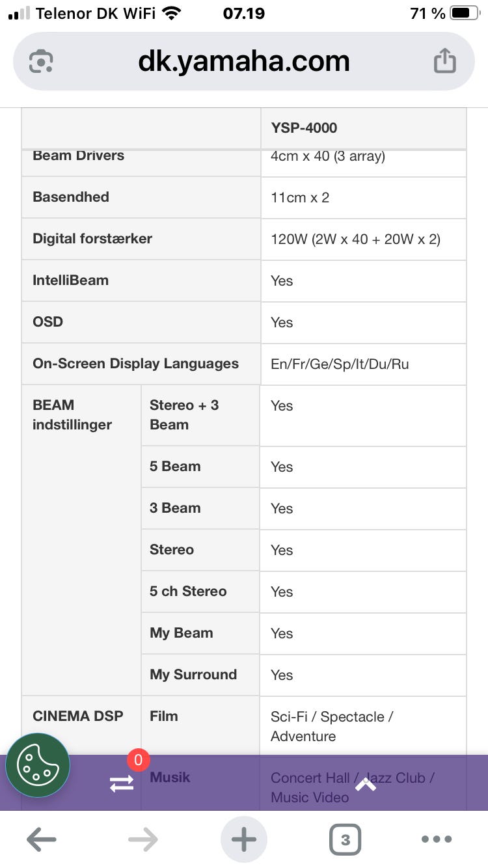Tap the BEAM indstillinger group label
Viewport: 488px width, 868px height.
click(x=72, y=414)
